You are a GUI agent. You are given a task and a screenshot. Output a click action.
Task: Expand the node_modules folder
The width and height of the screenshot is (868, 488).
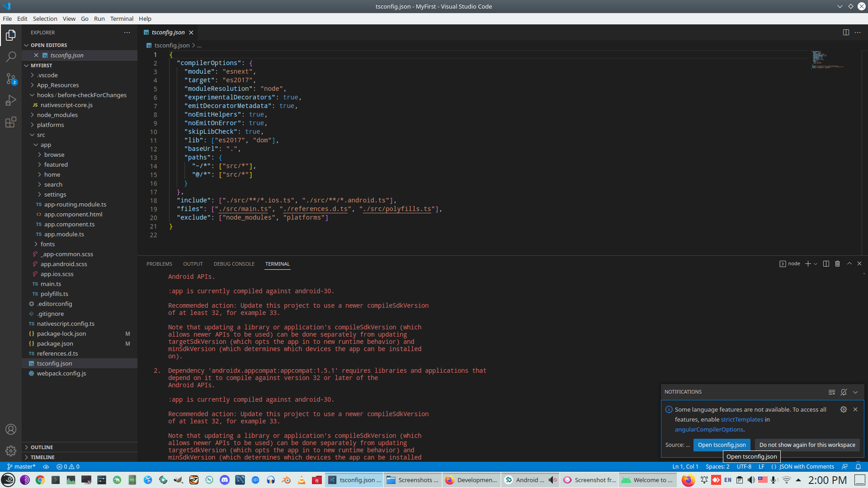point(57,115)
